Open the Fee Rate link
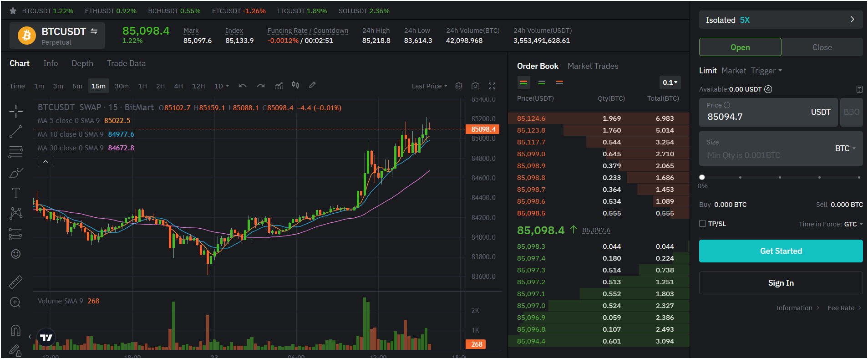 (844, 308)
